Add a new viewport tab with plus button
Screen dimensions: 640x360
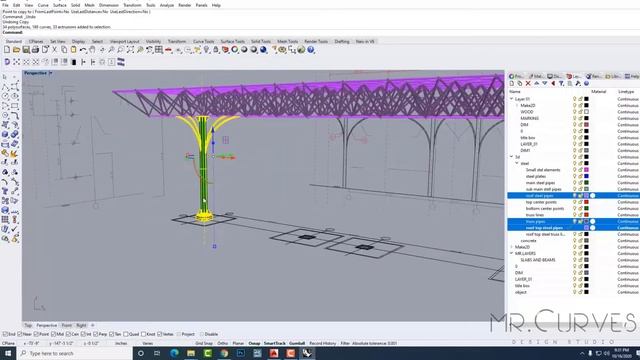tap(93, 325)
